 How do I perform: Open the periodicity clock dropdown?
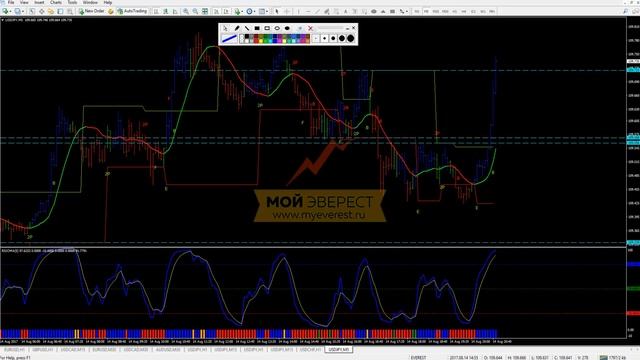251,11
